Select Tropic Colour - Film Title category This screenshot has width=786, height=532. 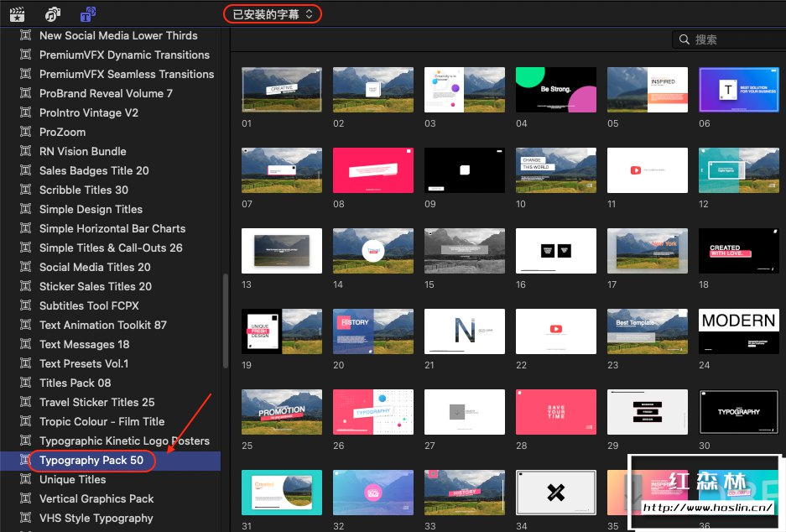pos(102,422)
